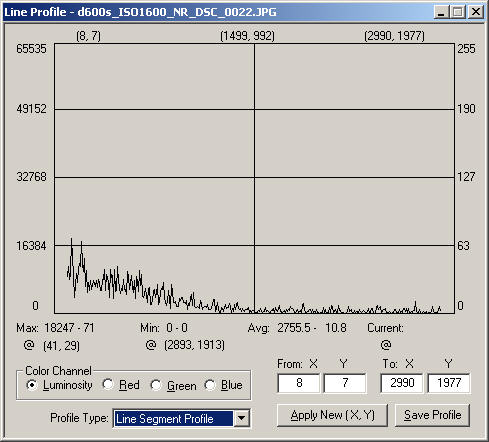489x442 pixels.
Task: Click the To X field showing 2990
Action: [402, 383]
